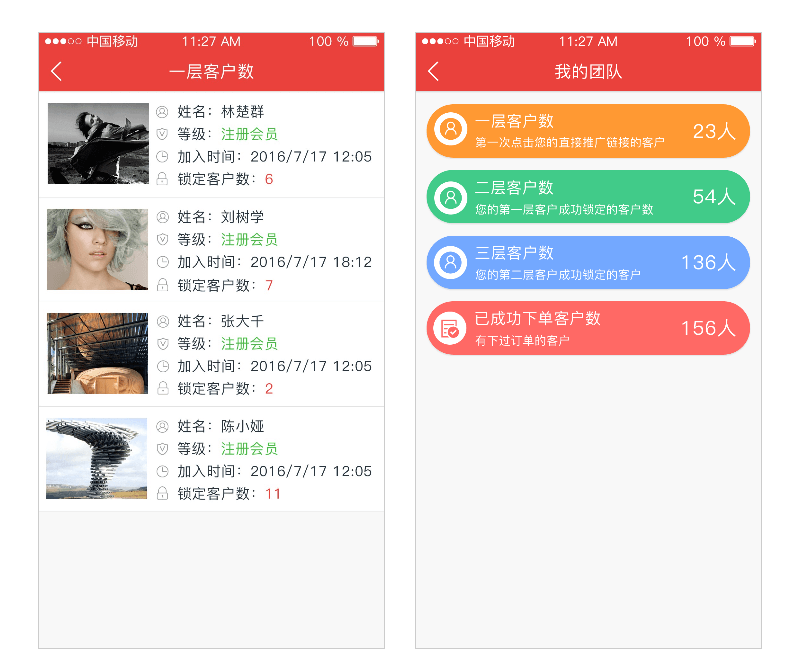Screen dimensions: 800x651
Task: Click person icon beside 姓名：张大千
Action: coord(162,321)
